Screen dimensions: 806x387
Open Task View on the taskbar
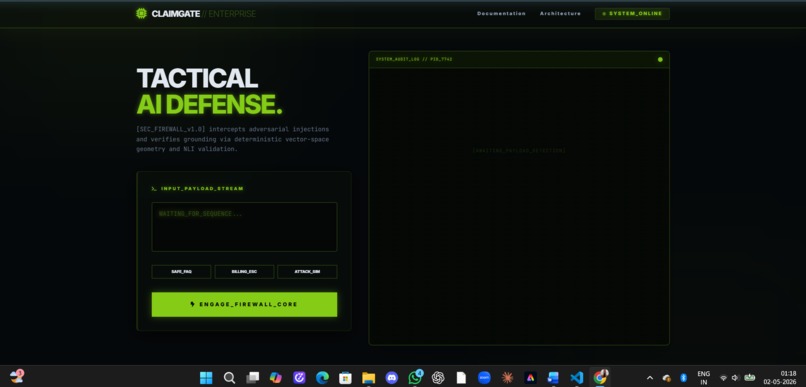pos(252,378)
